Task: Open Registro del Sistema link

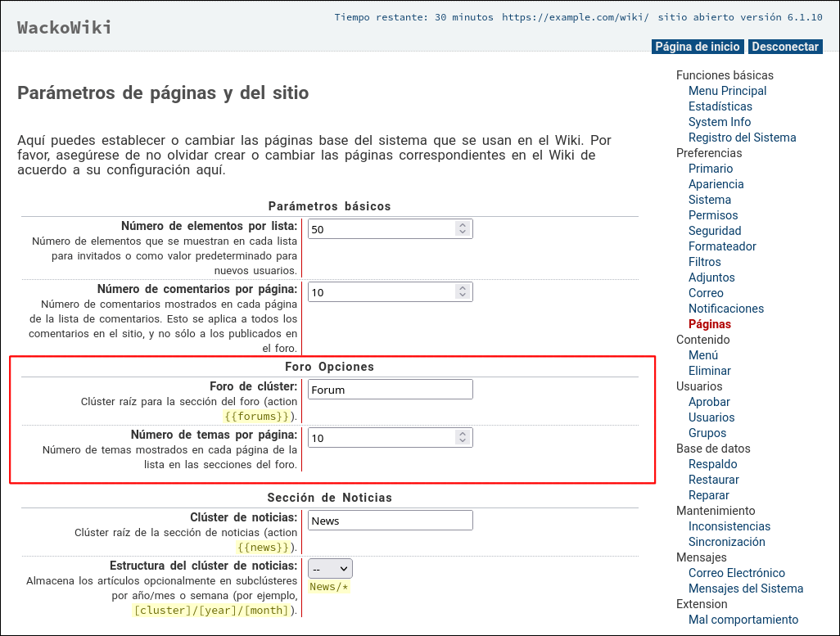Action: click(742, 138)
